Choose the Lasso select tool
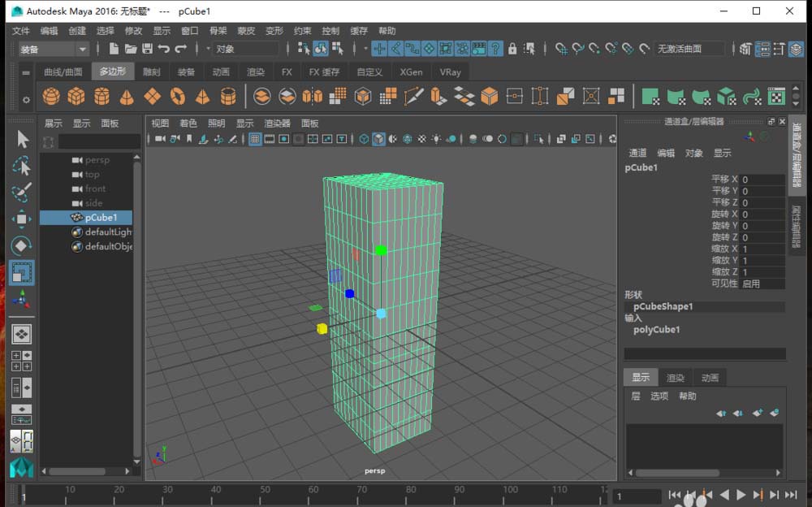812x507 pixels. pyautogui.click(x=22, y=167)
